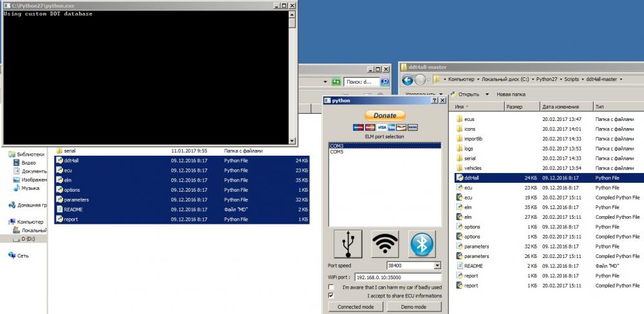Select README MD file in right window
The width and height of the screenshot is (644, 314).
point(549,266)
